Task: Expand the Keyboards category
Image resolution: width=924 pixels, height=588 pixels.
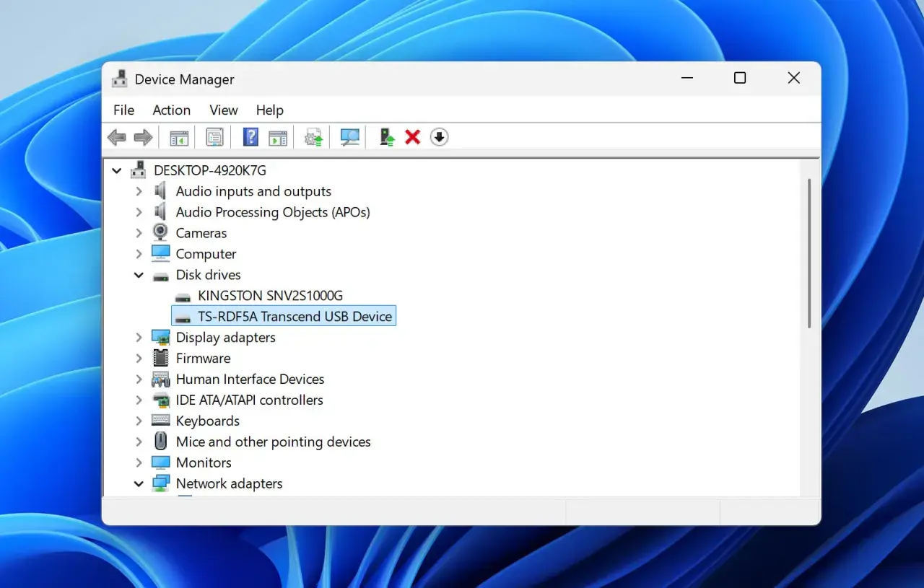Action: [139, 421]
